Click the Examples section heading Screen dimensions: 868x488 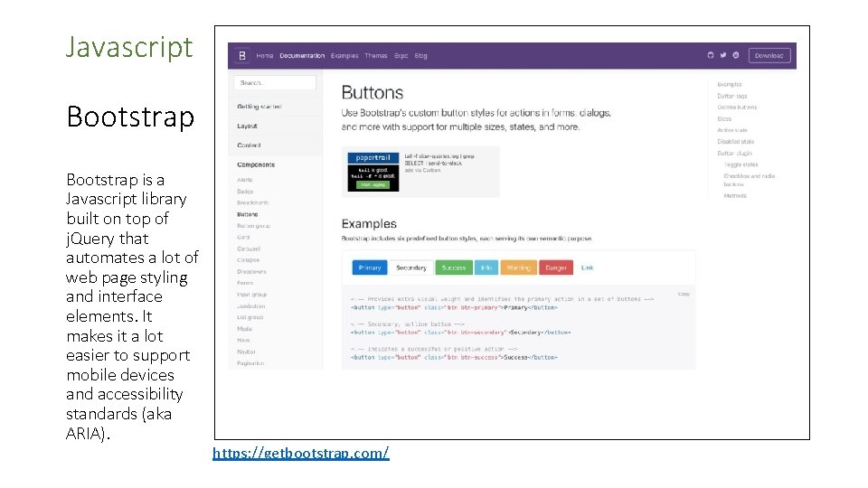(369, 223)
